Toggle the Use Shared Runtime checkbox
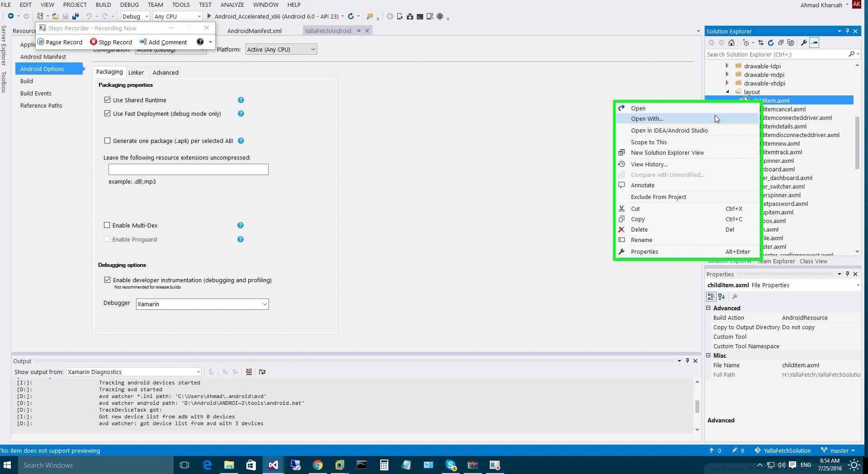The height and width of the screenshot is (474, 868). pyautogui.click(x=107, y=100)
